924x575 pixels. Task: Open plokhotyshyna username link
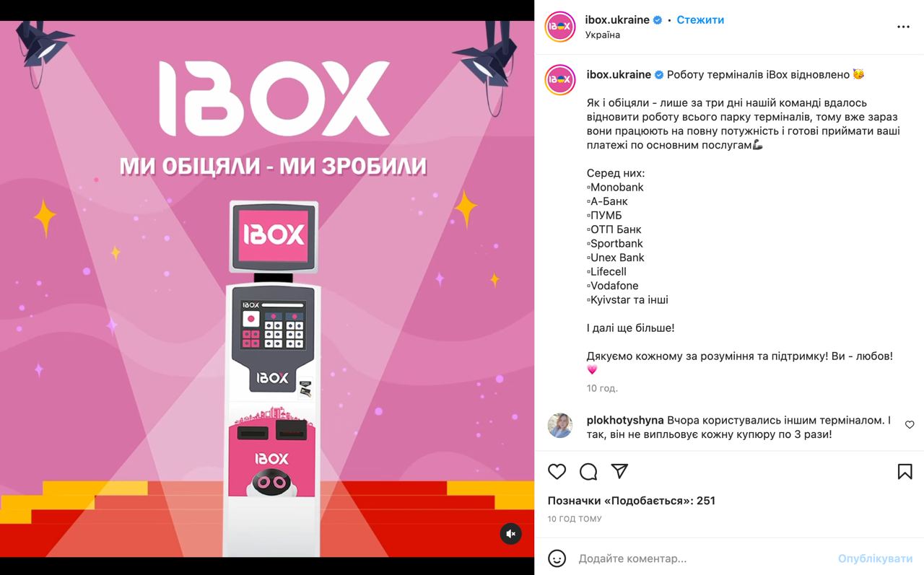[x=625, y=420]
